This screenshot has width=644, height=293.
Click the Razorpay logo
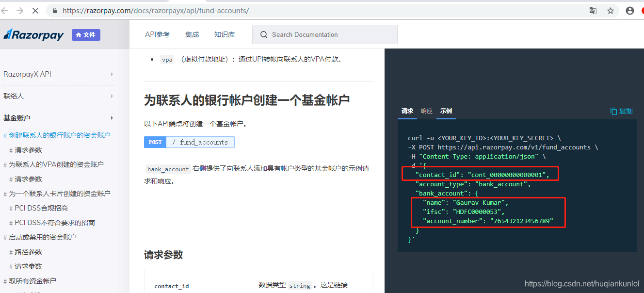(33, 35)
